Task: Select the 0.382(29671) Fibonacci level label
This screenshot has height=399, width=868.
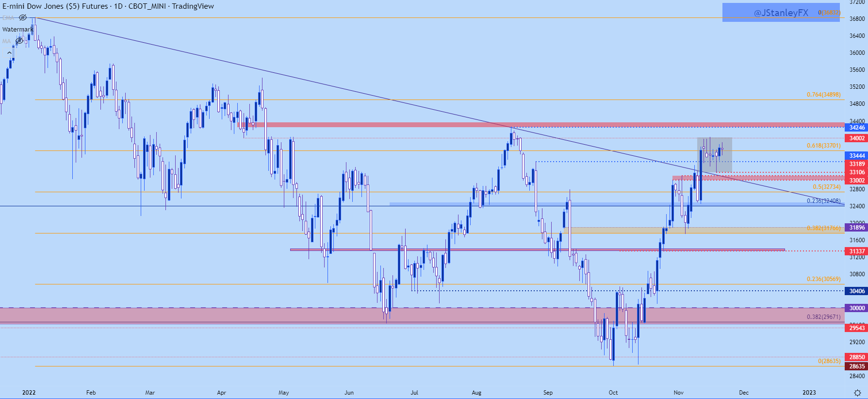Action: (x=823, y=317)
